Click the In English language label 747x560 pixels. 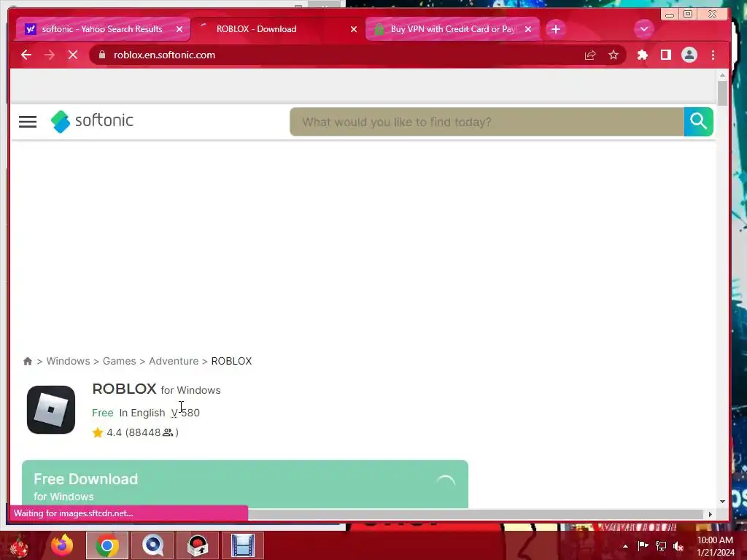click(142, 413)
